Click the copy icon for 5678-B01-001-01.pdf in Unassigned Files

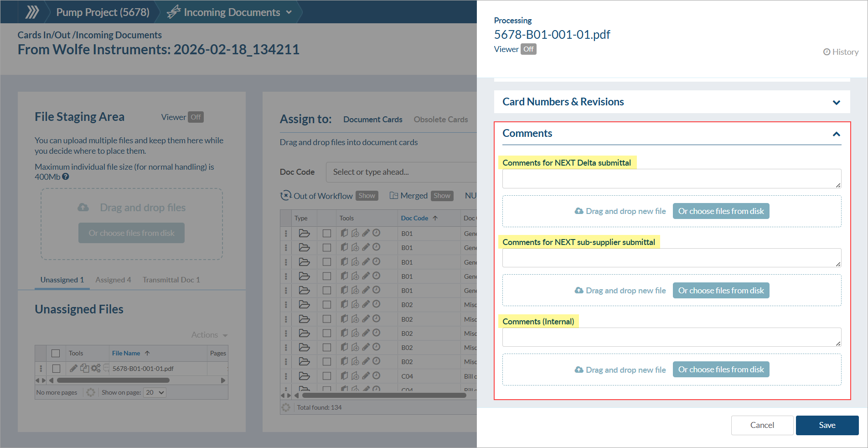coord(84,368)
